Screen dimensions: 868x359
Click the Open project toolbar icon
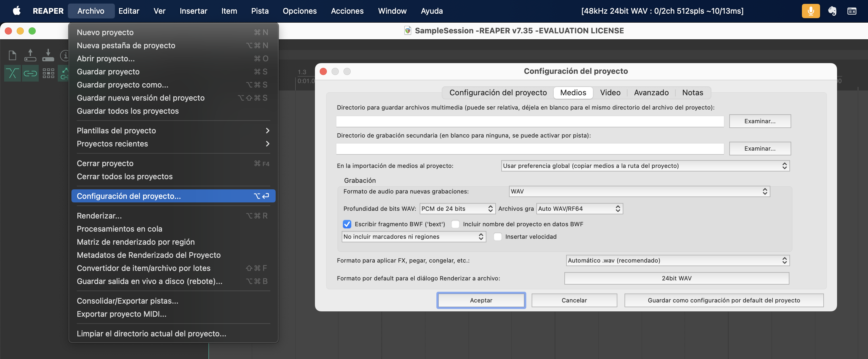[x=30, y=55]
